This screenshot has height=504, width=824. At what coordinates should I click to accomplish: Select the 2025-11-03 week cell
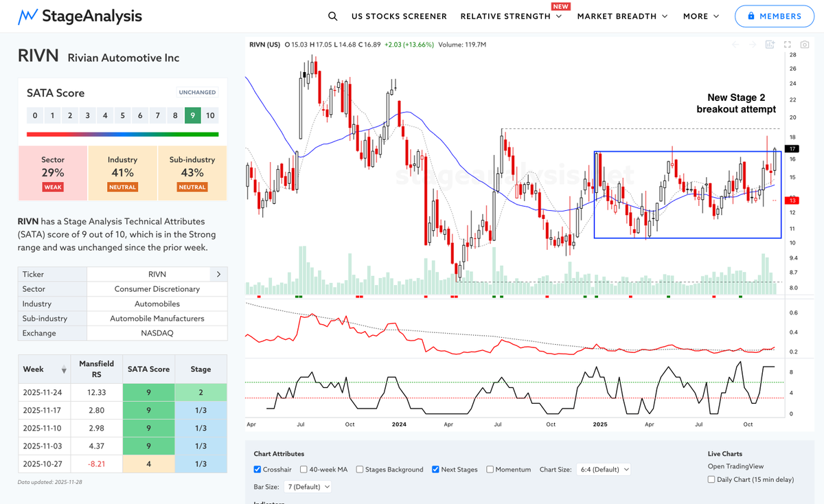45,446
